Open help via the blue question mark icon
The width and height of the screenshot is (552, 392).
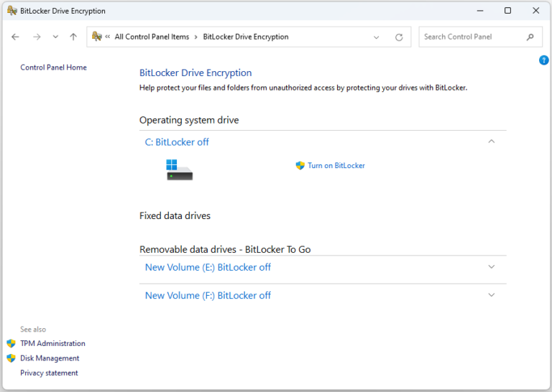[x=543, y=60]
